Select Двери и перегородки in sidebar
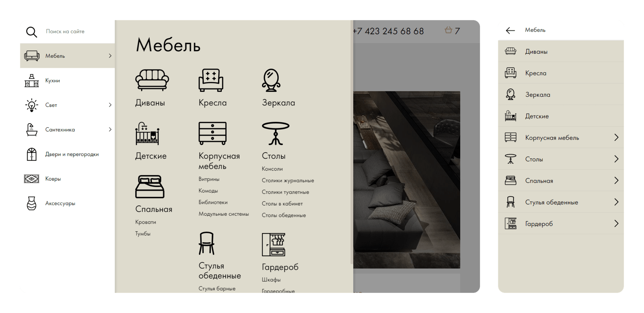The width and height of the screenshot is (644, 313). 72,154
